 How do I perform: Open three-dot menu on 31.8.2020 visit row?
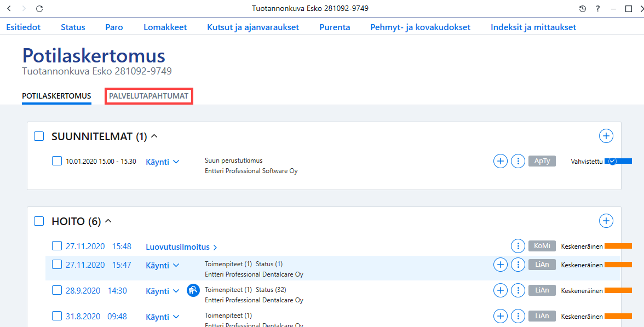coord(518,317)
